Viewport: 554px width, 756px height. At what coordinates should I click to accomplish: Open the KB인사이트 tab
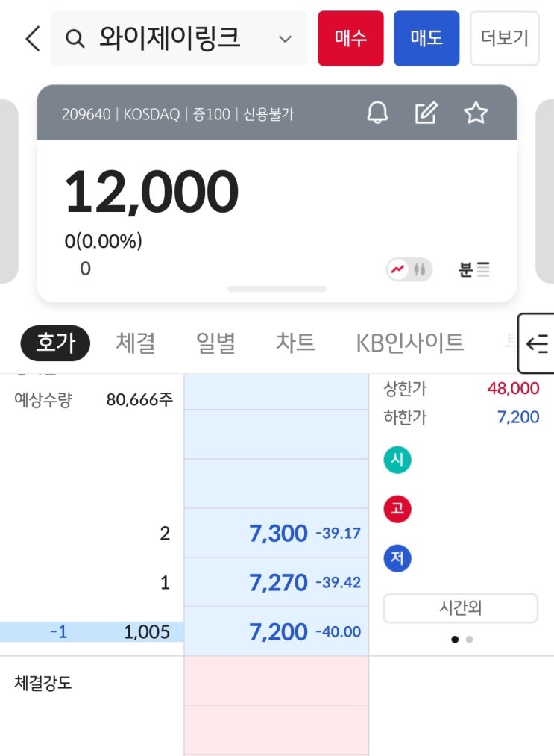tap(410, 343)
